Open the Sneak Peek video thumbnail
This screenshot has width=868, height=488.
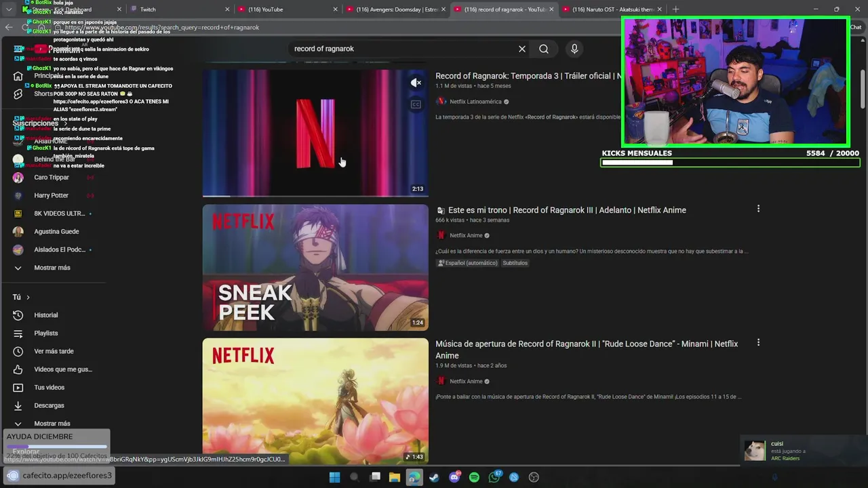point(315,268)
